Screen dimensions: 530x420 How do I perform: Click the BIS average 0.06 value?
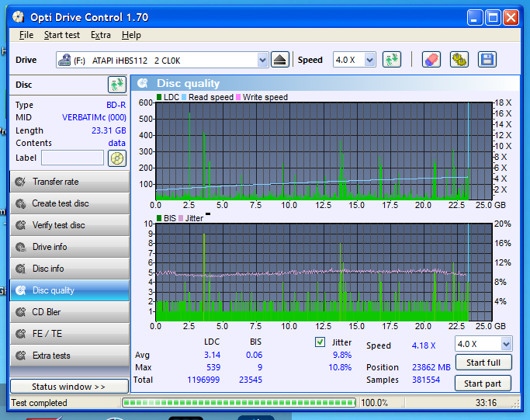pos(255,355)
